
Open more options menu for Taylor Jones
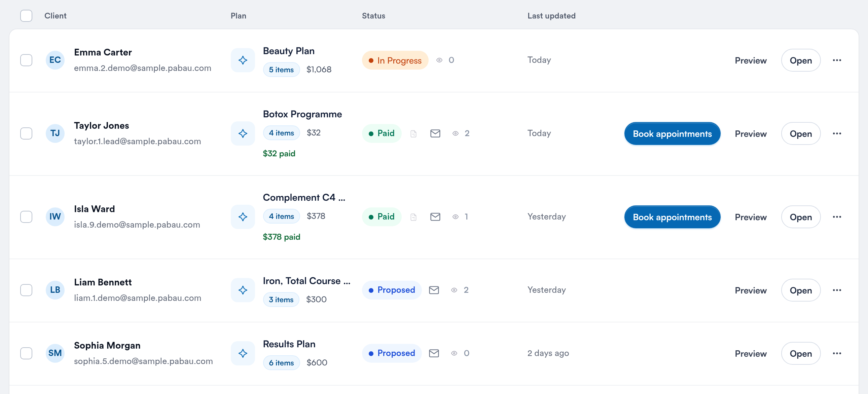pyautogui.click(x=837, y=133)
